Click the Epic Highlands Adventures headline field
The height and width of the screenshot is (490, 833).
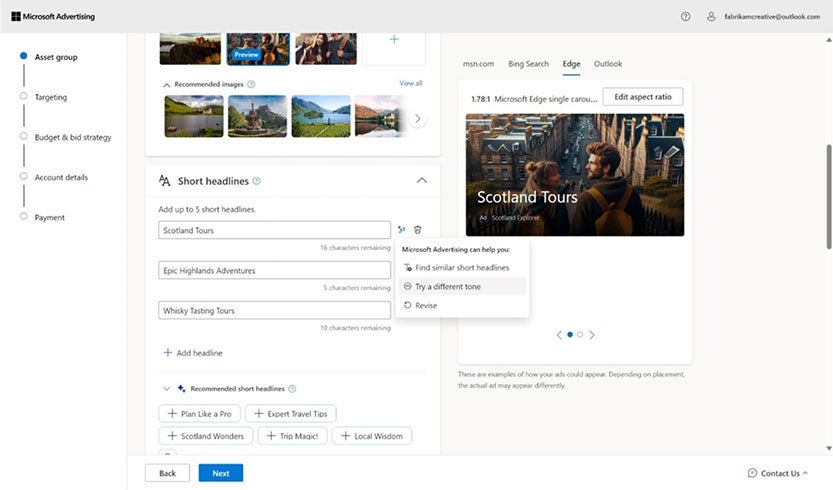[274, 271]
